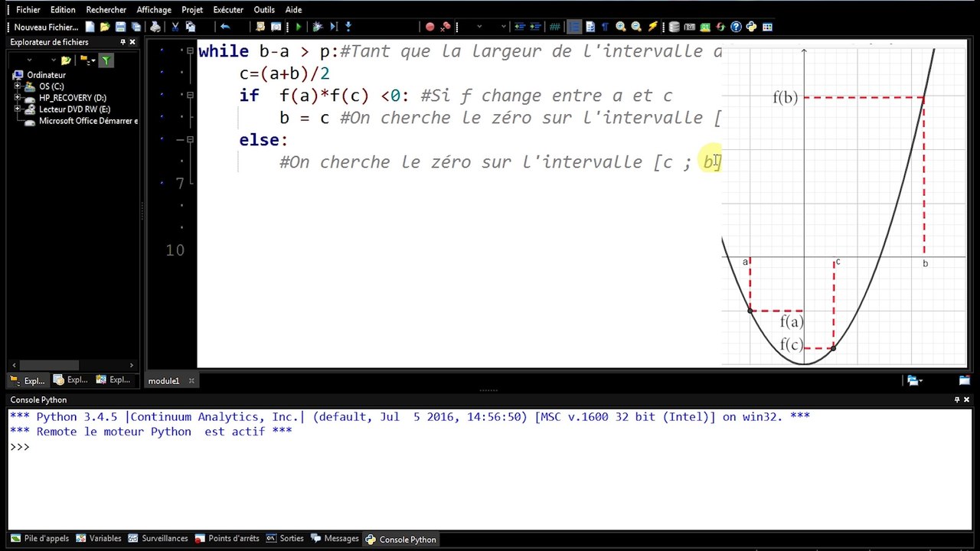The image size is (980, 551).
Task: Click the database cylinder toolbar icon
Action: (x=674, y=27)
